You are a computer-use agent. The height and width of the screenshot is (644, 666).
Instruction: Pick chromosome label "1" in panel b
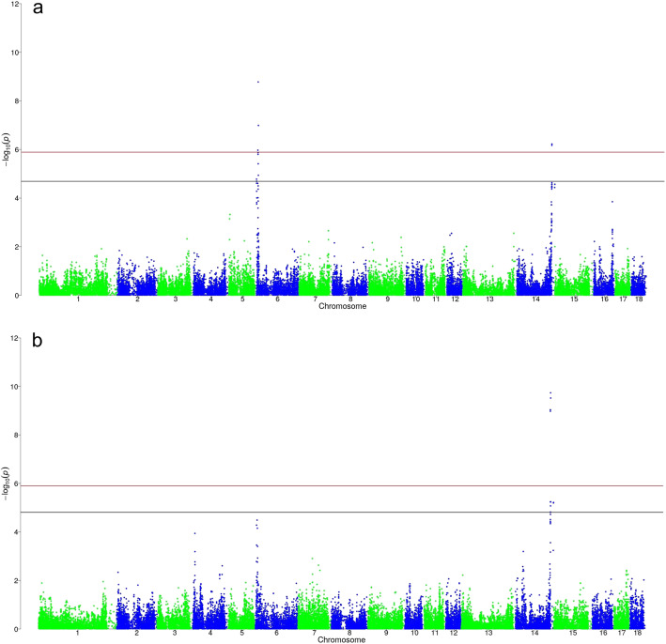pos(77,633)
